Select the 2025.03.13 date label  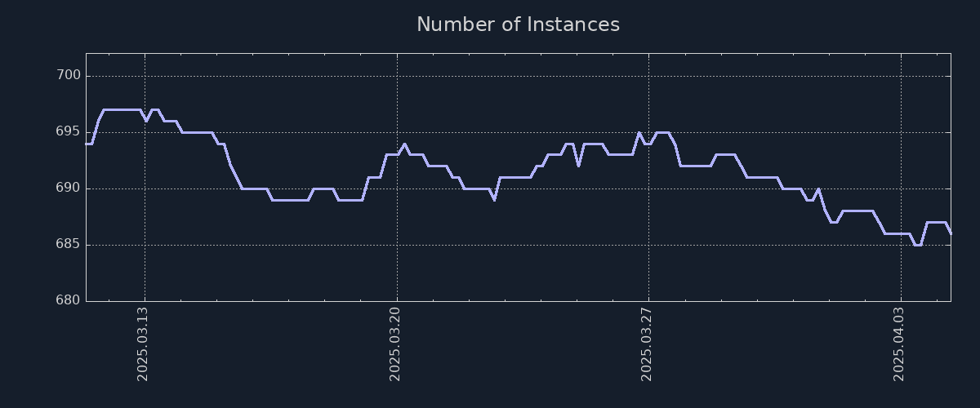click(x=143, y=344)
